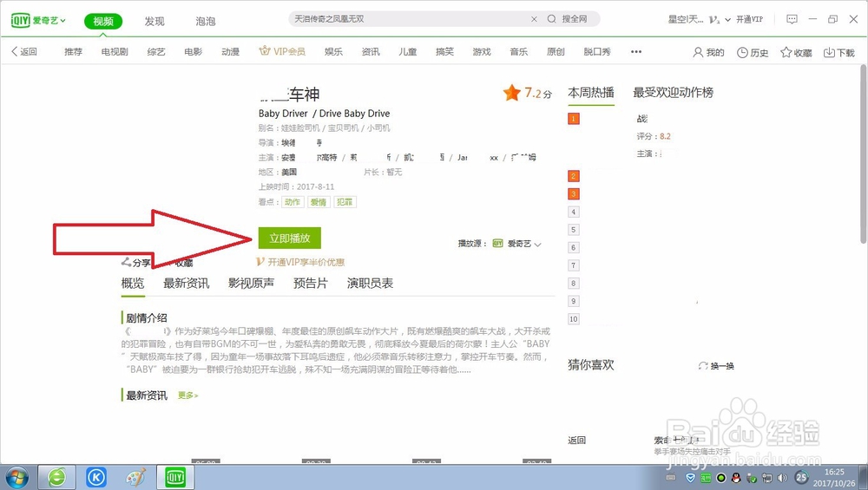This screenshot has height=490, width=868.
Task: Open 动漫 category
Action: click(x=230, y=51)
